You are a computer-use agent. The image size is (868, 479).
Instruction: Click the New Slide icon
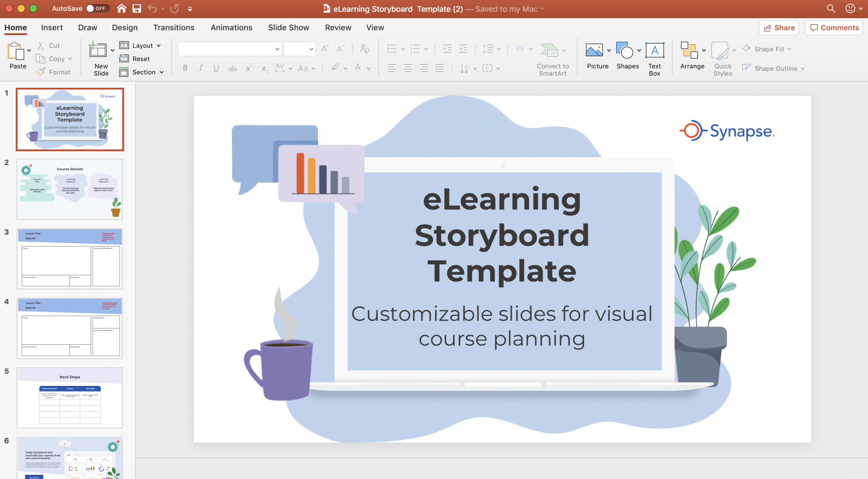point(97,50)
